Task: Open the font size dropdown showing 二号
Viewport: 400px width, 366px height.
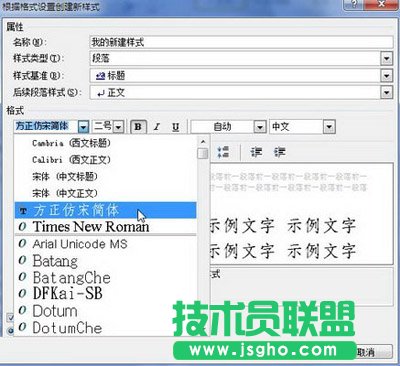Action: 118,127
